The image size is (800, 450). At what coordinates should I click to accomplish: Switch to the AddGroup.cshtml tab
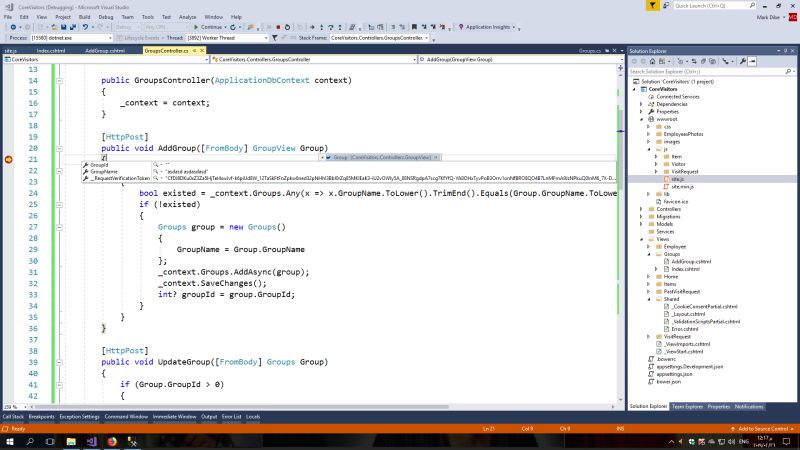[x=105, y=51]
